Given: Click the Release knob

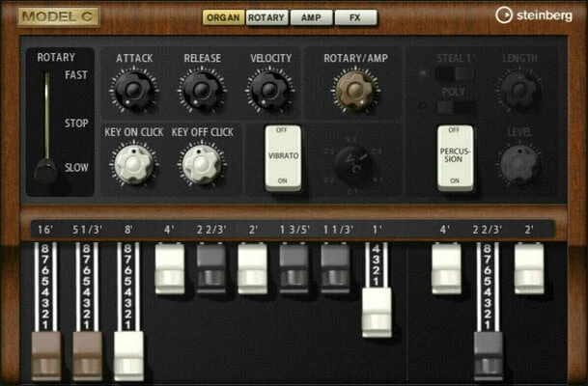Looking at the screenshot, I should (x=201, y=91).
